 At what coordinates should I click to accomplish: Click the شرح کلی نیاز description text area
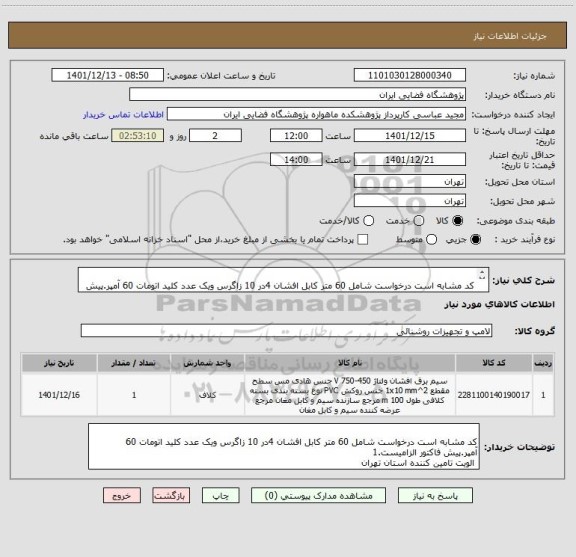coord(283,280)
